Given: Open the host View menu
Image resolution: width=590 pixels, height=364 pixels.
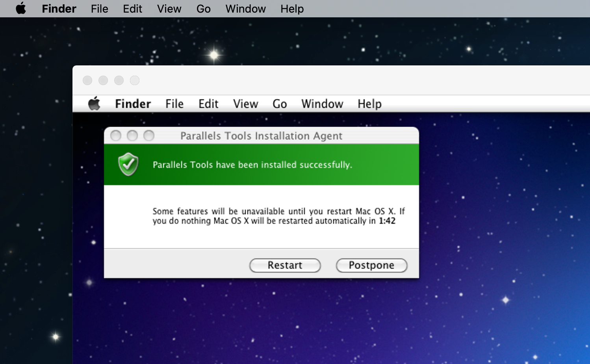Looking at the screenshot, I should [x=169, y=9].
